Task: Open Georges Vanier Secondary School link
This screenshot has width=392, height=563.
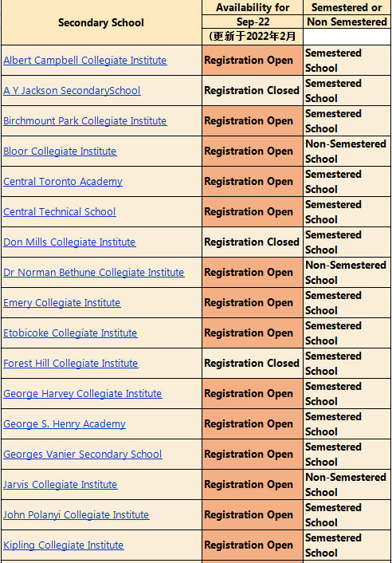Action: [83, 455]
